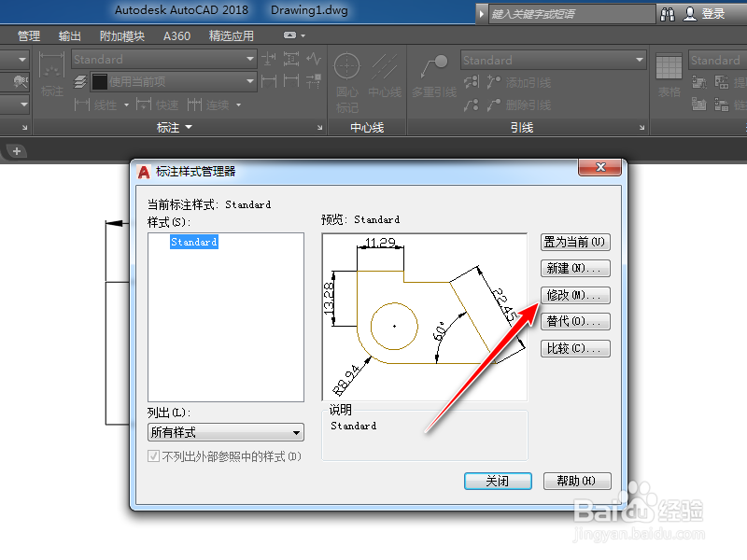Click the 修改 button
The width and height of the screenshot is (747, 560).
pyautogui.click(x=575, y=295)
